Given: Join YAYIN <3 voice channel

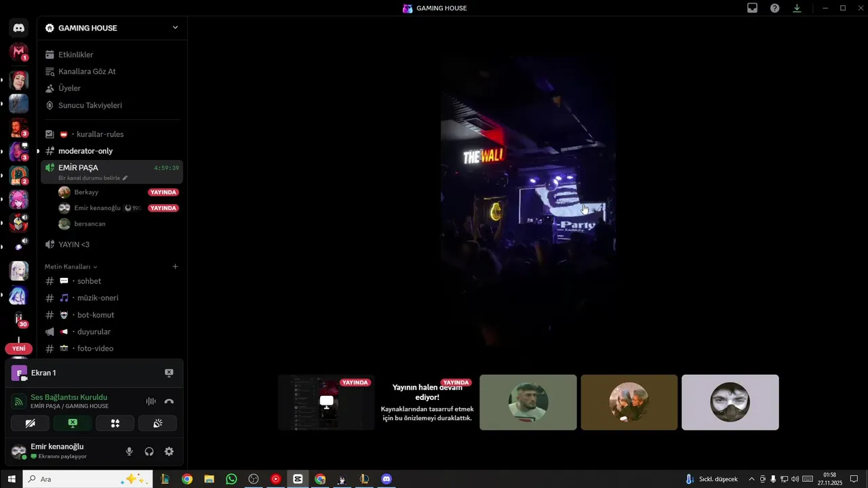Looking at the screenshot, I should 112,244.
